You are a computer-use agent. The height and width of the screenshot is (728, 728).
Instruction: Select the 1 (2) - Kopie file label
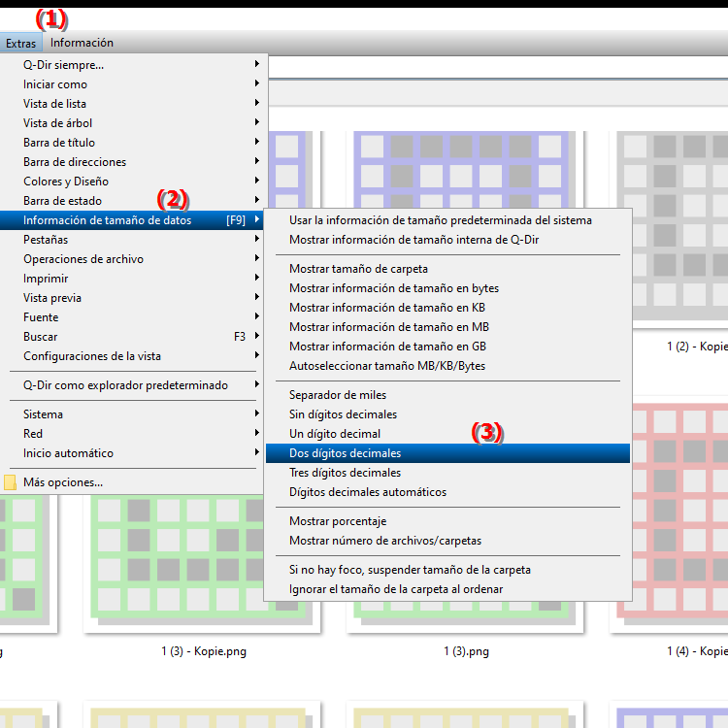[x=697, y=347]
